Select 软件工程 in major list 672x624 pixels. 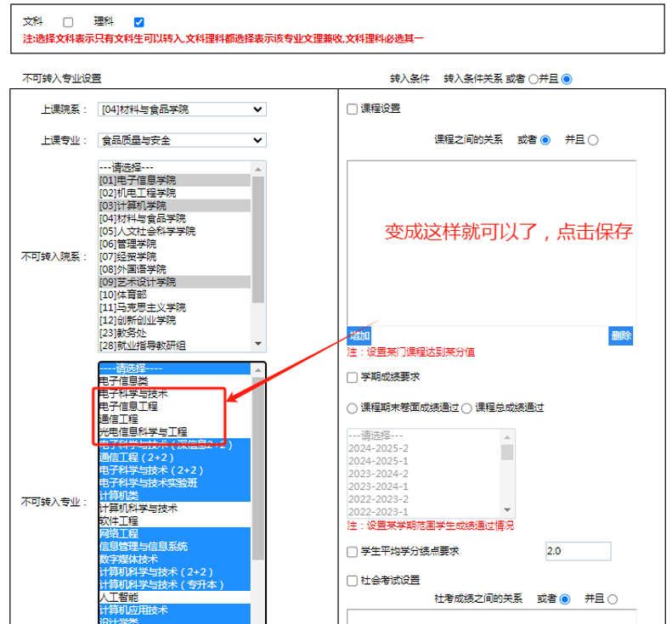coord(174,520)
